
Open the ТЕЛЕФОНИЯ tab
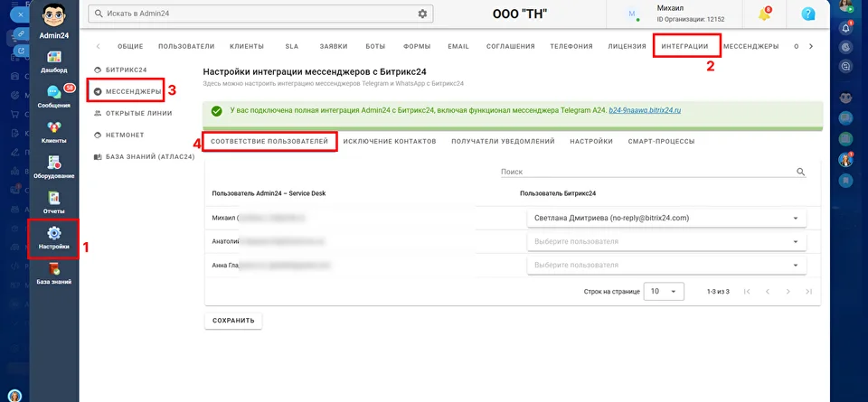[571, 46]
